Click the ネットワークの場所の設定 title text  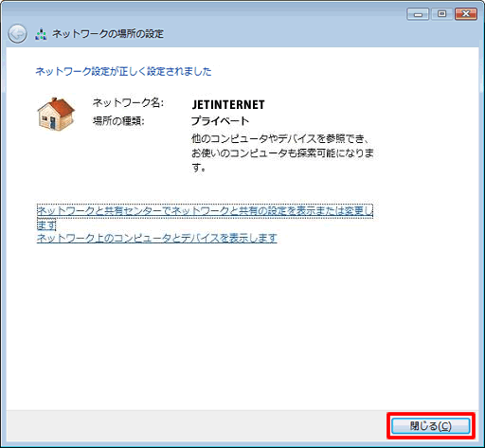(x=108, y=34)
